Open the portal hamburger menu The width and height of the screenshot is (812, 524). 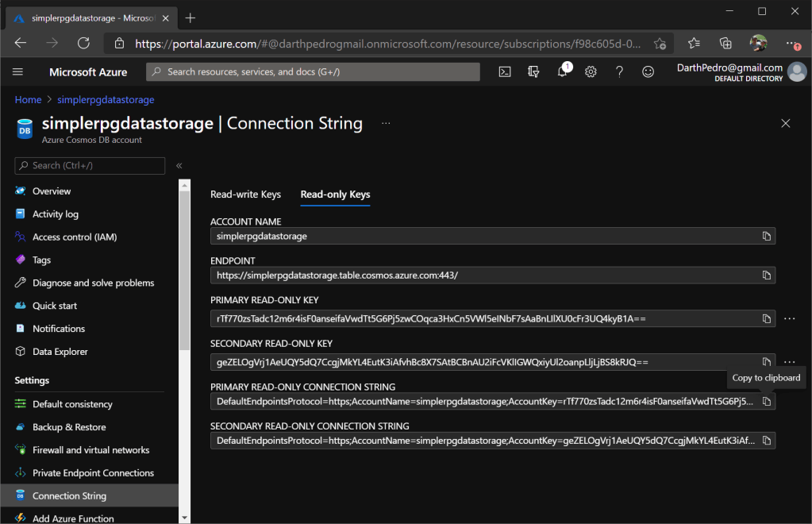click(18, 72)
